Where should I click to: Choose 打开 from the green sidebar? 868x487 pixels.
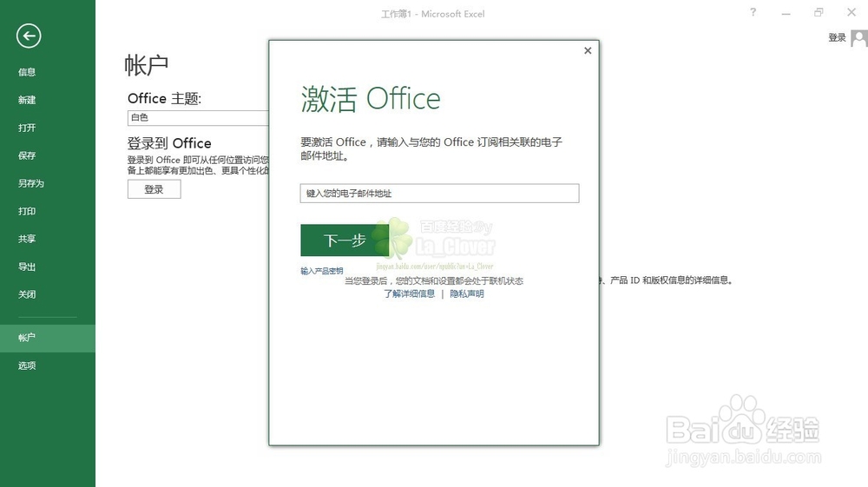pos(27,128)
